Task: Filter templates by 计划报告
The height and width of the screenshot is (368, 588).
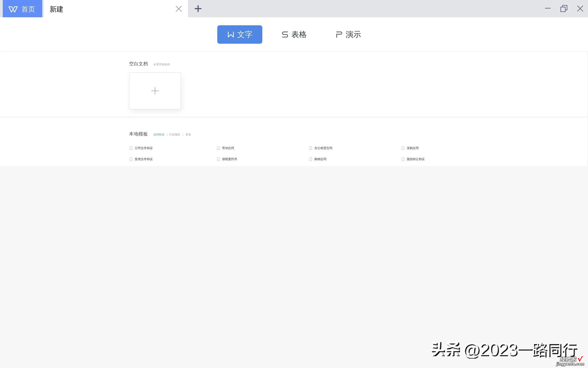Action: tap(175, 135)
